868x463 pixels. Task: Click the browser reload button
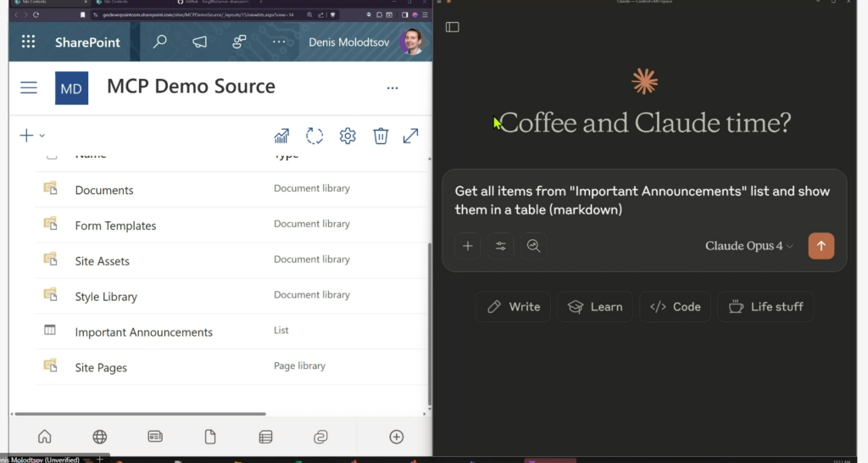(36, 15)
